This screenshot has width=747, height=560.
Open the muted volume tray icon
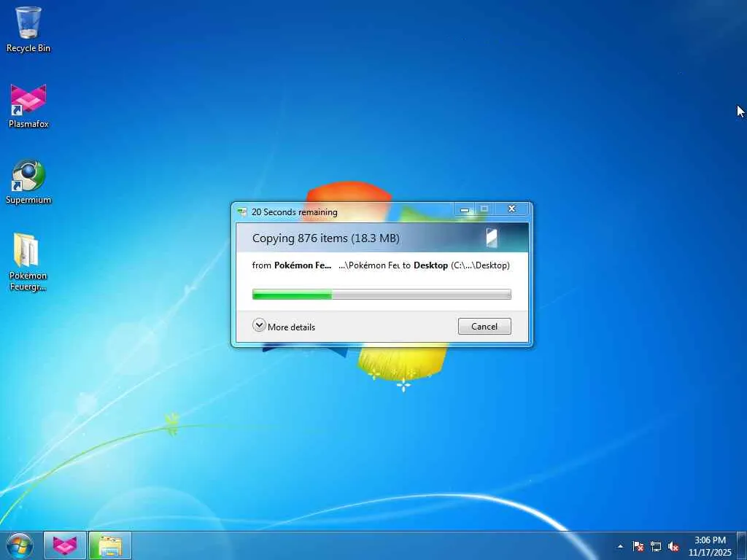(x=673, y=546)
